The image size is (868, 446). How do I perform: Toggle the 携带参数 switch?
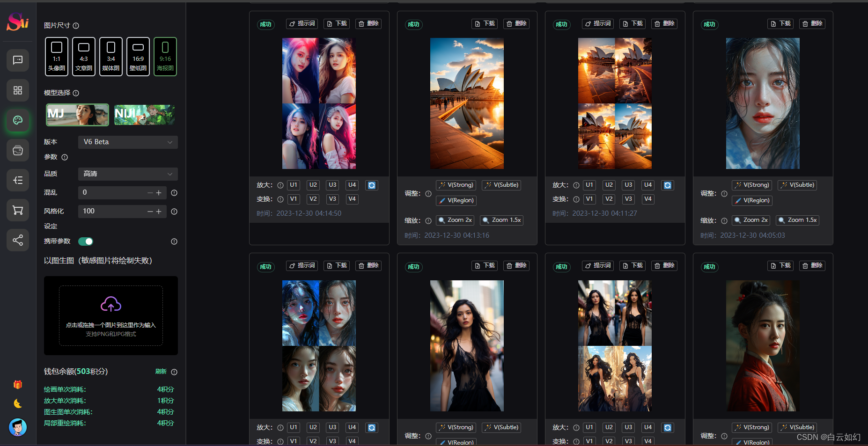86,241
